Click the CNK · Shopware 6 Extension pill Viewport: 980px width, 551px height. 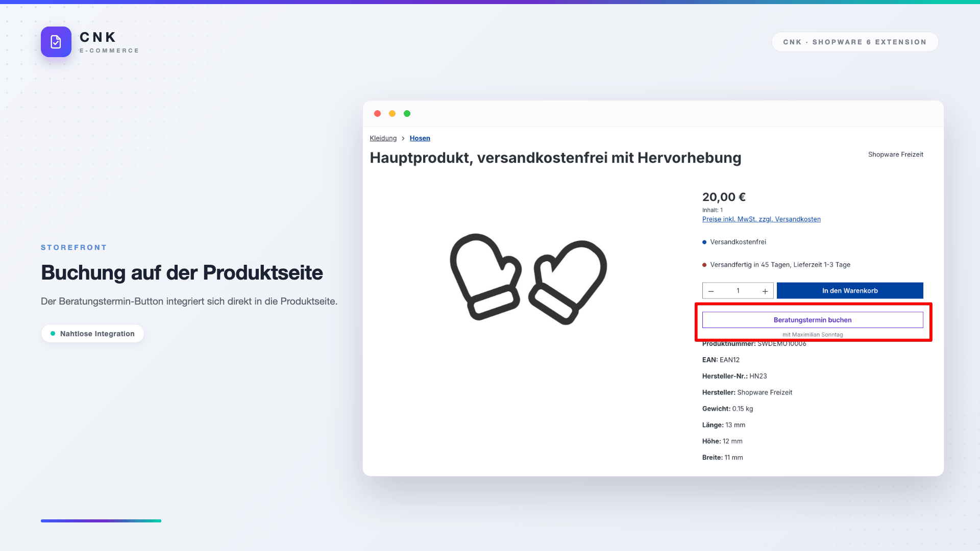[x=855, y=42]
